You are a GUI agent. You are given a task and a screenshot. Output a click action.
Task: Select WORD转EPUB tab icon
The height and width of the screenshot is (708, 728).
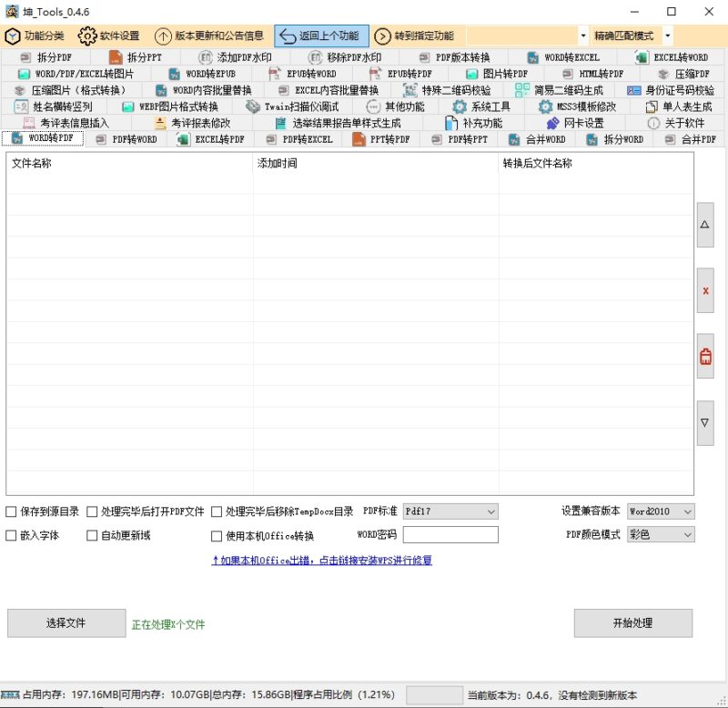pyautogui.click(x=174, y=74)
